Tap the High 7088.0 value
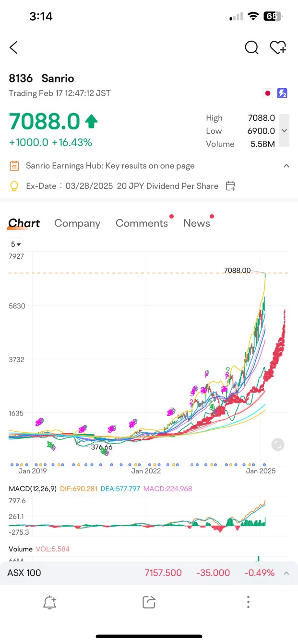Image resolution: width=298 pixels, height=644 pixels. [262, 118]
